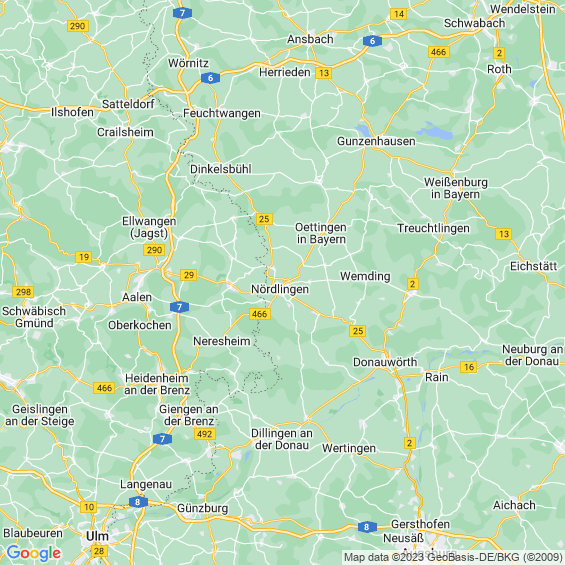Click the lake east of Gunzenhausen
565x565 pixels.
pos(436,132)
